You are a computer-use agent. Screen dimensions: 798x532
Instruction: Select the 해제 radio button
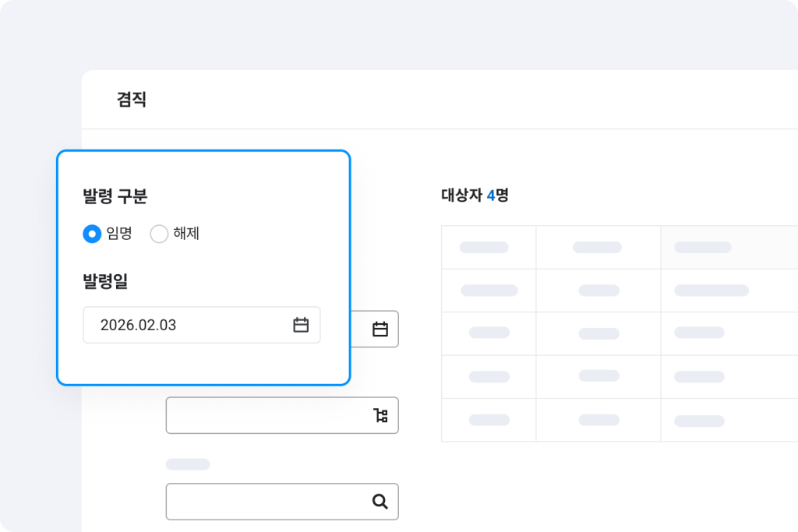pyautogui.click(x=159, y=234)
